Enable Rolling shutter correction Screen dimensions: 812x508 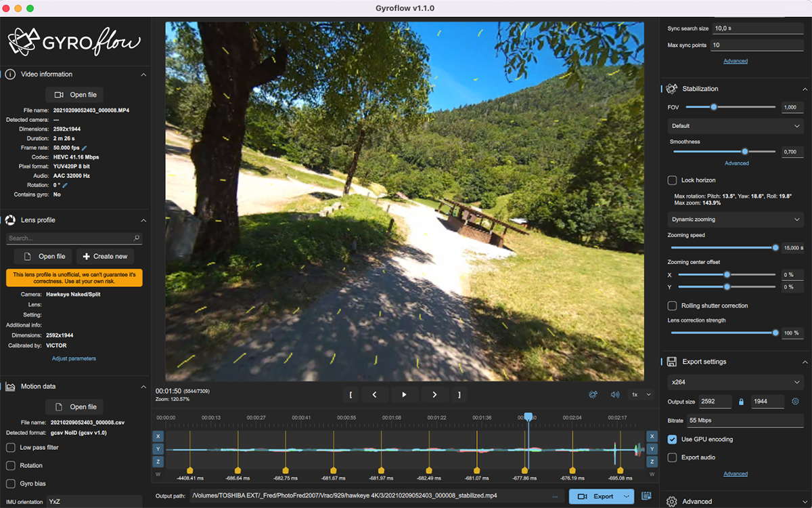(x=672, y=305)
